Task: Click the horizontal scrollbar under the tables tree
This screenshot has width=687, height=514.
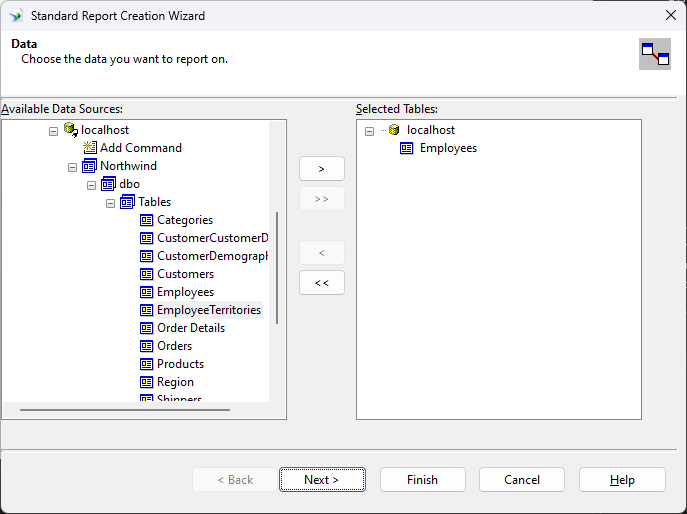Action: (125, 410)
